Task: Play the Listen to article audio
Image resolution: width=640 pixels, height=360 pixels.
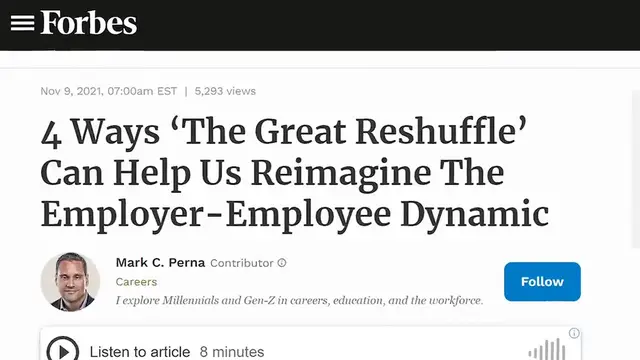Action: [62, 350]
